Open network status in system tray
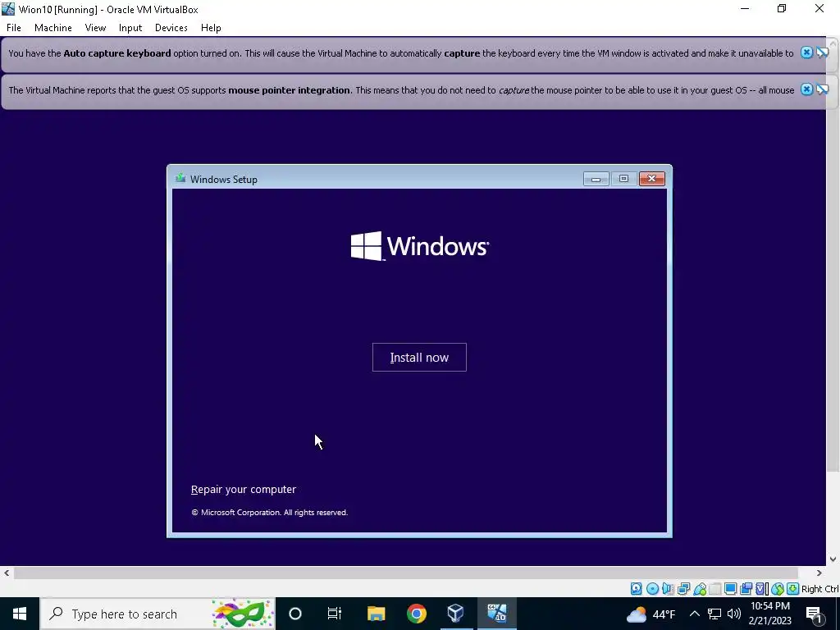 tap(714, 614)
